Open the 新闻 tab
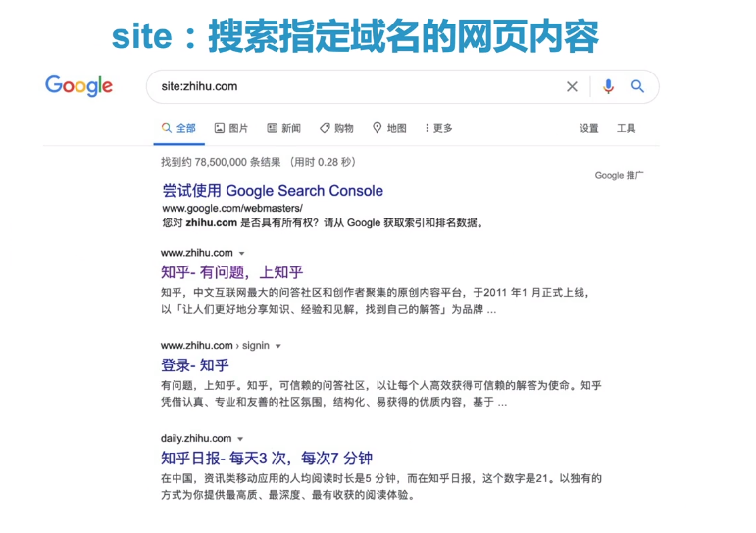Screen dimensions: 756x533 284,128
